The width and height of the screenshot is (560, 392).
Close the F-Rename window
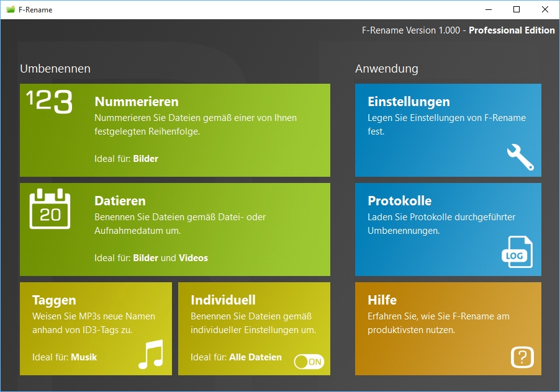[x=544, y=10]
